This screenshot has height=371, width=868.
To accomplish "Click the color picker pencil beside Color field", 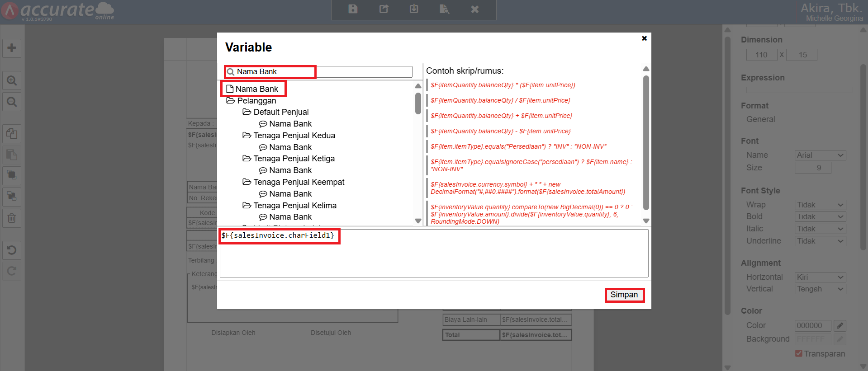I will tap(840, 325).
